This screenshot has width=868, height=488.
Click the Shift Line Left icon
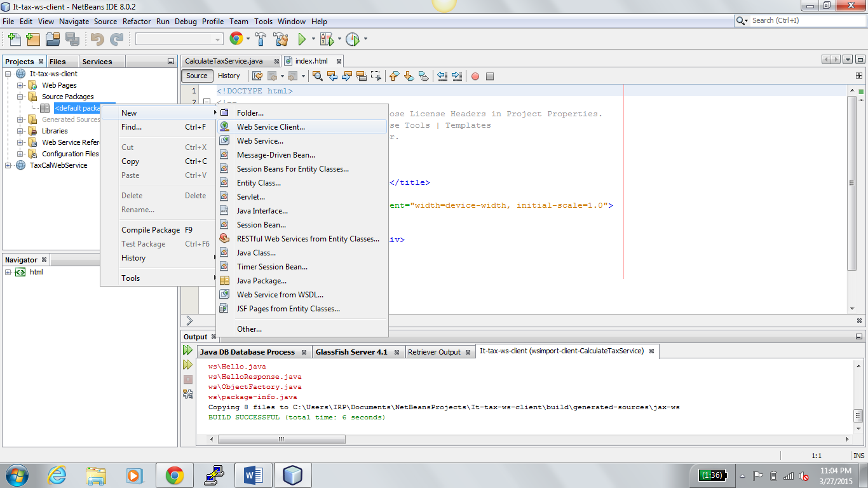tap(442, 76)
